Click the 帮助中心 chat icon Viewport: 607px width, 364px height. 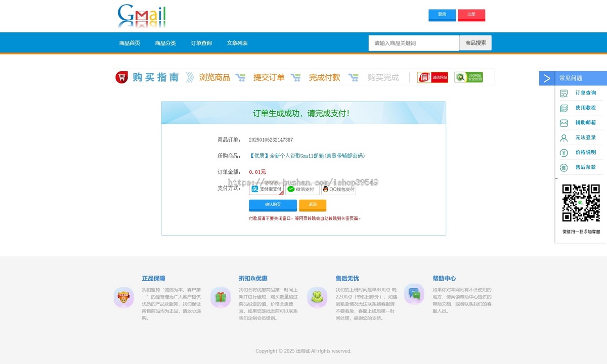pyautogui.click(x=414, y=294)
